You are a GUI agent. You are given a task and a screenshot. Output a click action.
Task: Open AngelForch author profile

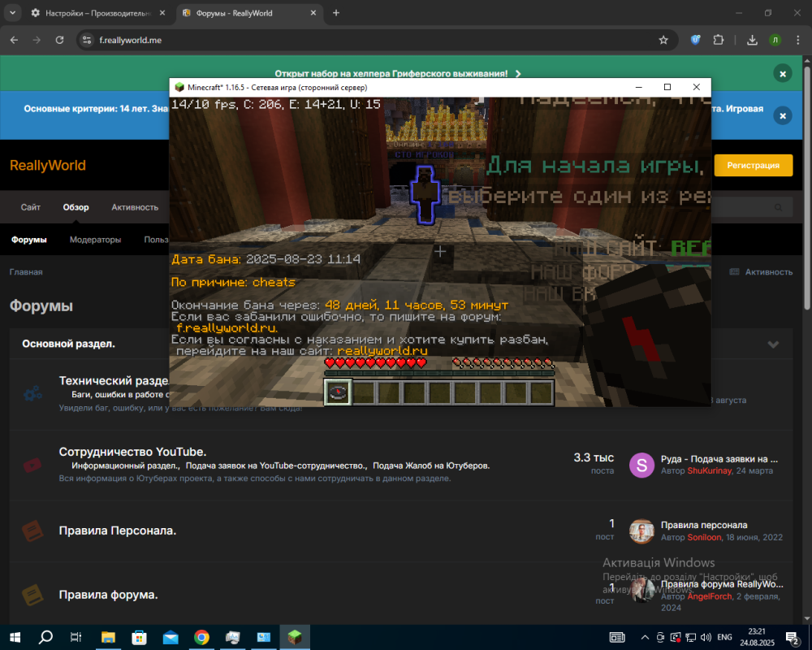(x=710, y=596)
